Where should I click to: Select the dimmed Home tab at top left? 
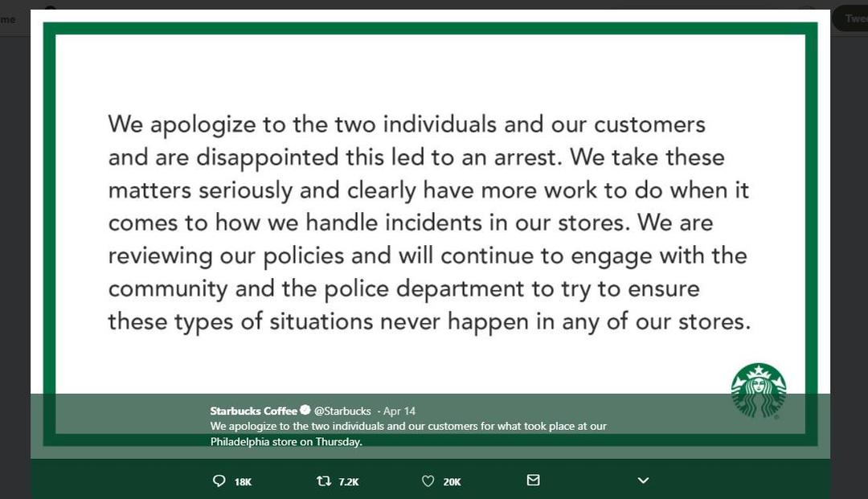[8, 19]
